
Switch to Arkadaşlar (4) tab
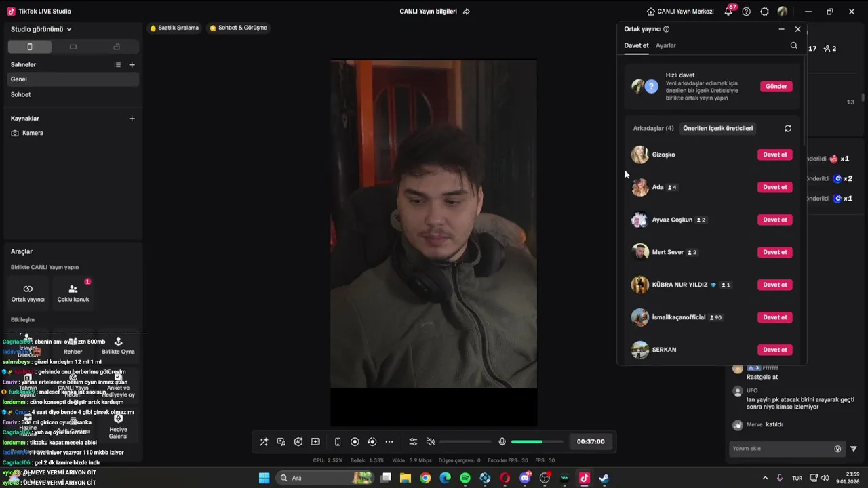pyautogui.click(x=654, y=128)
